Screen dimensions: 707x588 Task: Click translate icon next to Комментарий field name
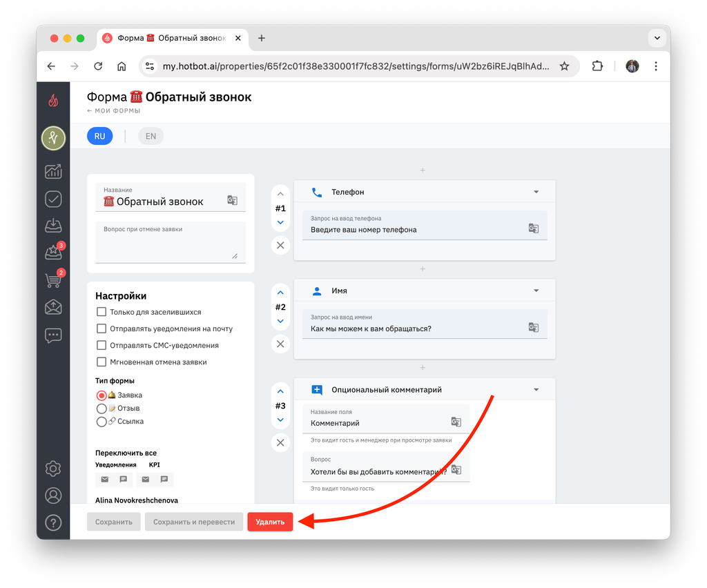click(456, 422)
